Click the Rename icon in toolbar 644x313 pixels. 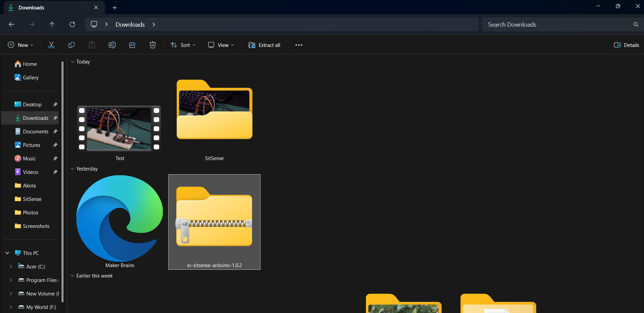pyautogui.click(x=112, y=45)
